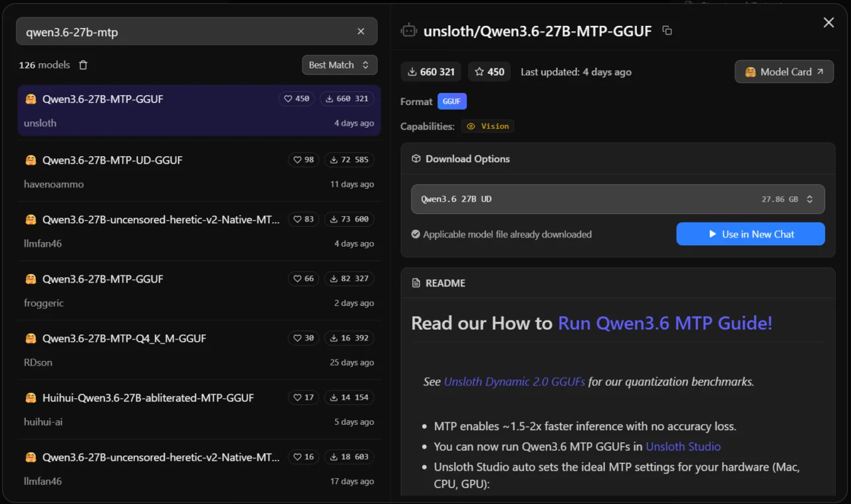Screen dimensions: 851x504
Task: Click the downloads pill showing 73 600
Action: [x=349, y=219]
